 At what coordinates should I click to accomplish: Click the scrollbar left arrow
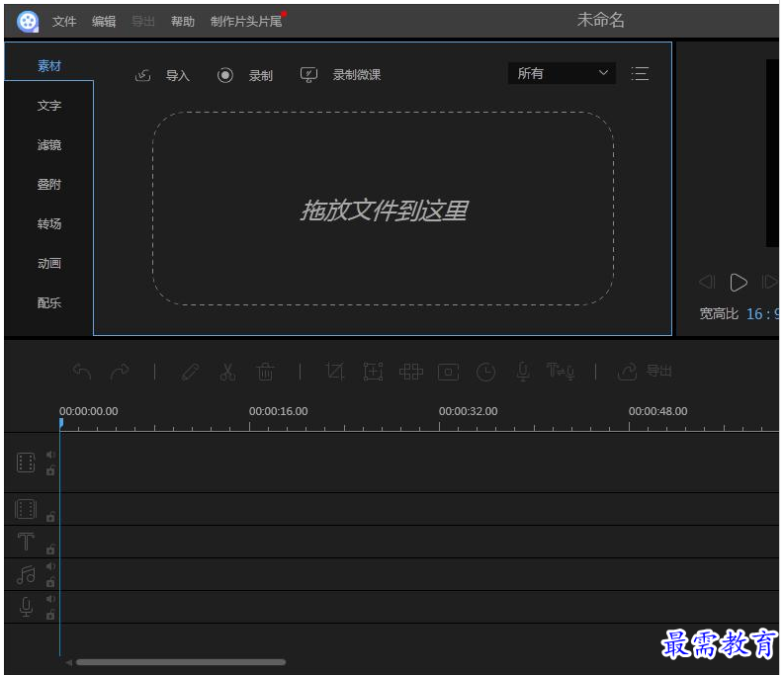point(68,662)
